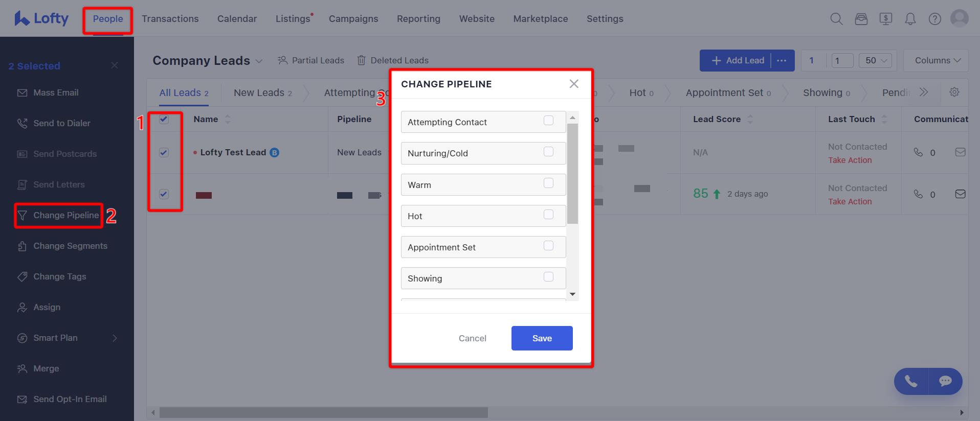
Task: Click email icon in Lofty Test Lead row
Action: 961,152
